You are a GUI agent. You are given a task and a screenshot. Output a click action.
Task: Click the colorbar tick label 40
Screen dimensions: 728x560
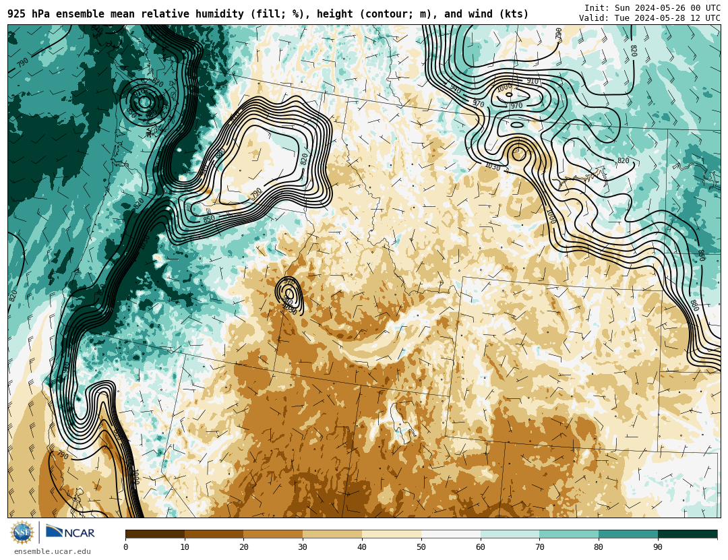(x=362, y=547)
